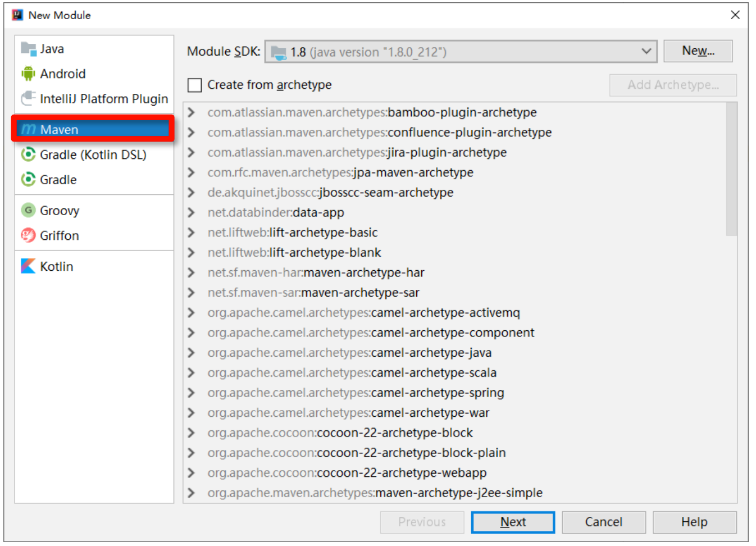
Task: Select maven-archetype-har row text
Action: [x=316, y=272]
